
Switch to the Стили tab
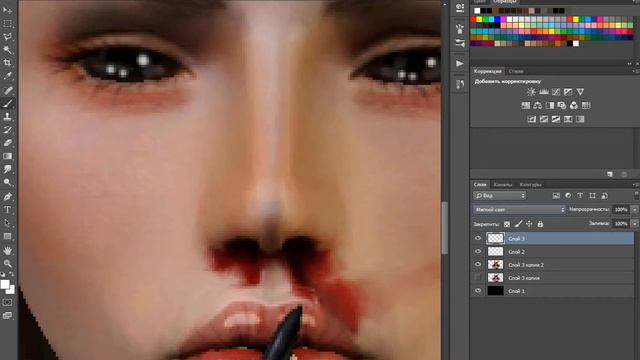(x=516, y=71)
